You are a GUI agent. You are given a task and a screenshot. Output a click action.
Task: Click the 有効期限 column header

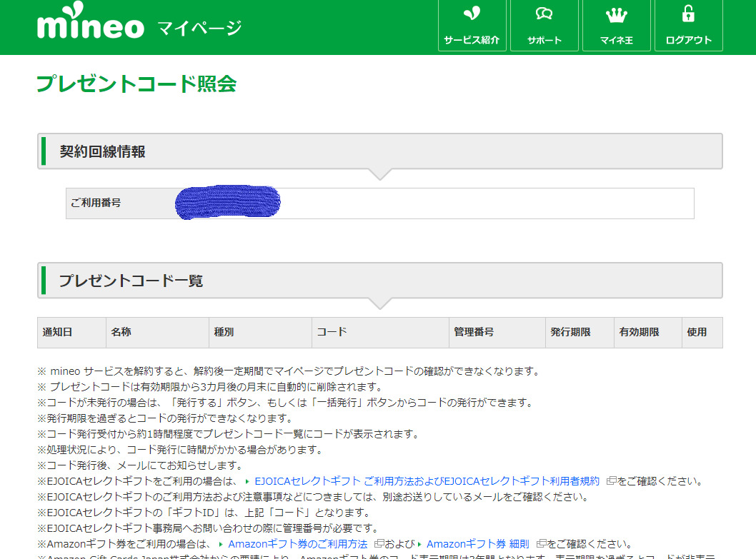[x=639, y=332]
